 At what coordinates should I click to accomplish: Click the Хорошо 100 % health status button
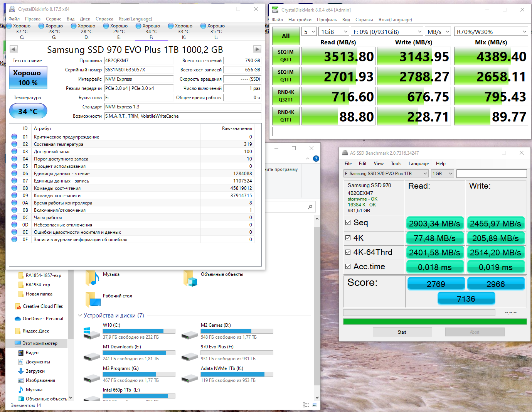pyautogui.click(x=28, y=78)
